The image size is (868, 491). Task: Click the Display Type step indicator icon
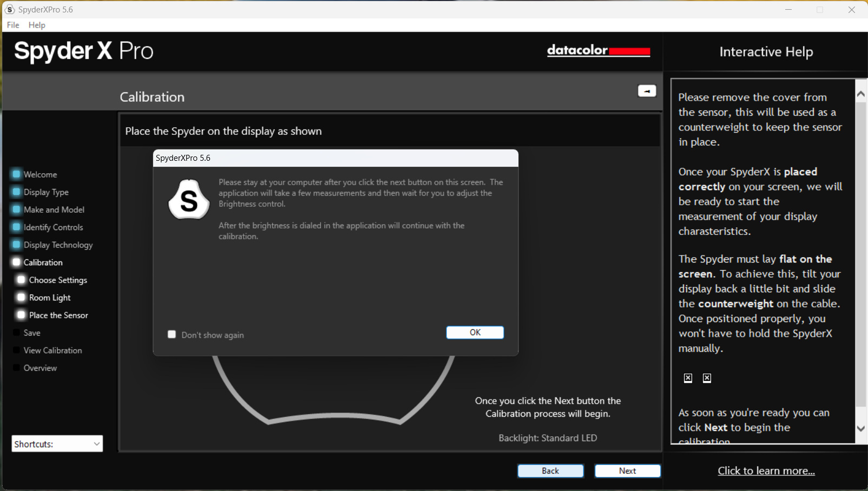point(16,192)
